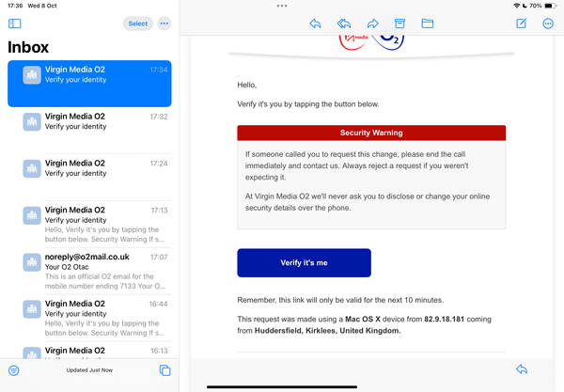Archive the current email

coord(399,24)
